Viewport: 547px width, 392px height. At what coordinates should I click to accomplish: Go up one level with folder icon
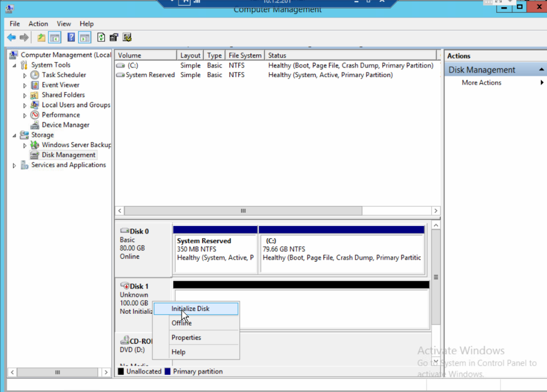pyautogui.click(x=41, y=37)
